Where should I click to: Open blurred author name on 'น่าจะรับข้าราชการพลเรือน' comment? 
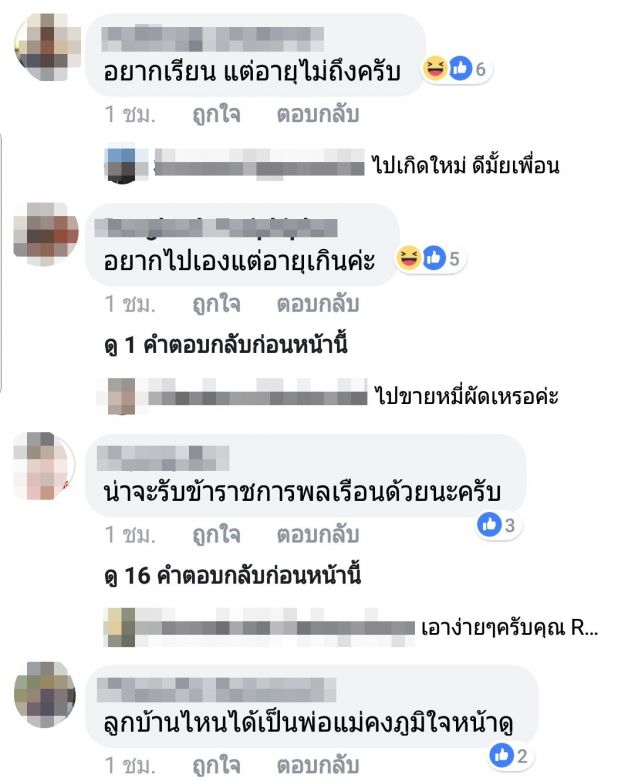click(163, 458)
